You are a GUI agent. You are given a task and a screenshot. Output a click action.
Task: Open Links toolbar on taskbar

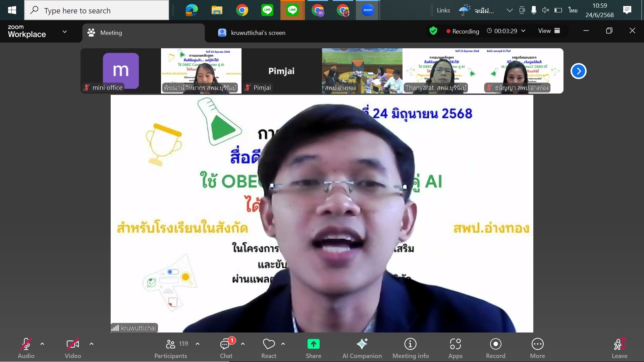[x=443, y=10]
